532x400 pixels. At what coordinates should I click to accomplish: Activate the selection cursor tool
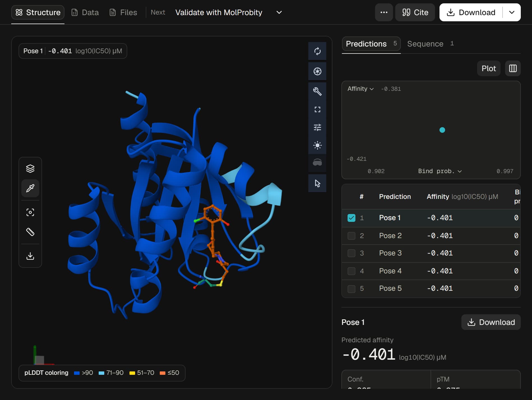coord(317,183)
